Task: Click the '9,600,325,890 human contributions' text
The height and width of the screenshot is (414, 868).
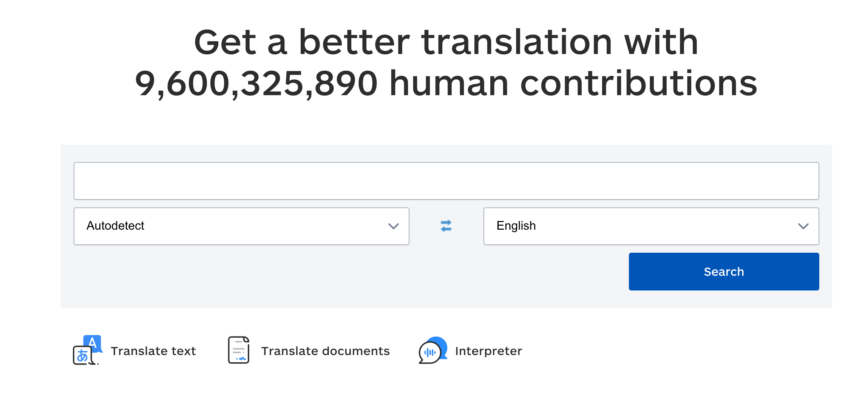Action: pyautogui.click(x=446, y=83)
